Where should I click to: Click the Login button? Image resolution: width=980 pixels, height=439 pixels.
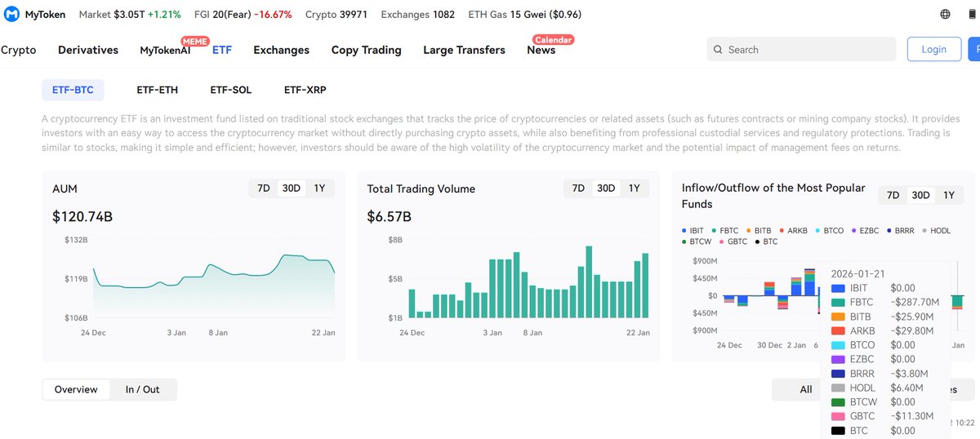coord(933,49)
